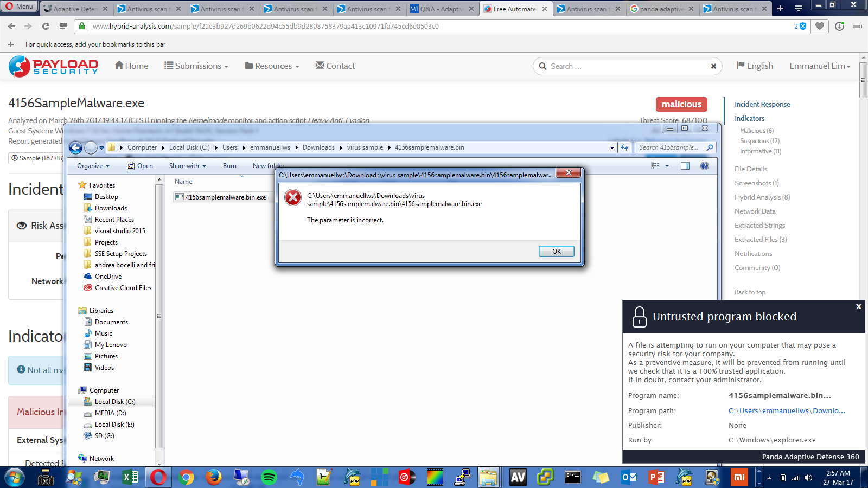Click Open in the Explorer toolbar
Image resolution: width=868 pixels, height=488 pixels.
point(140,166)
